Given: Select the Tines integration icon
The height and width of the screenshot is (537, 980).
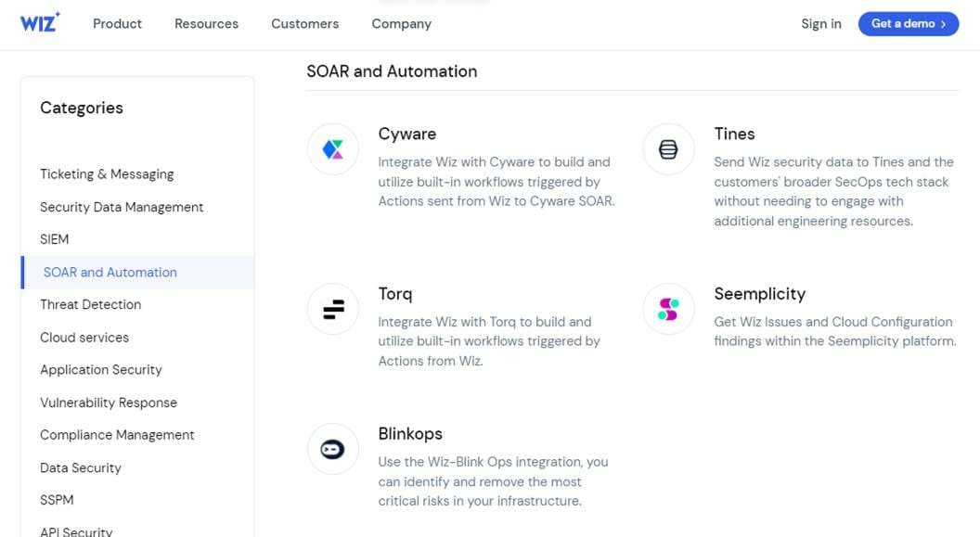Looking at the screenshot, I should (668, 148).
